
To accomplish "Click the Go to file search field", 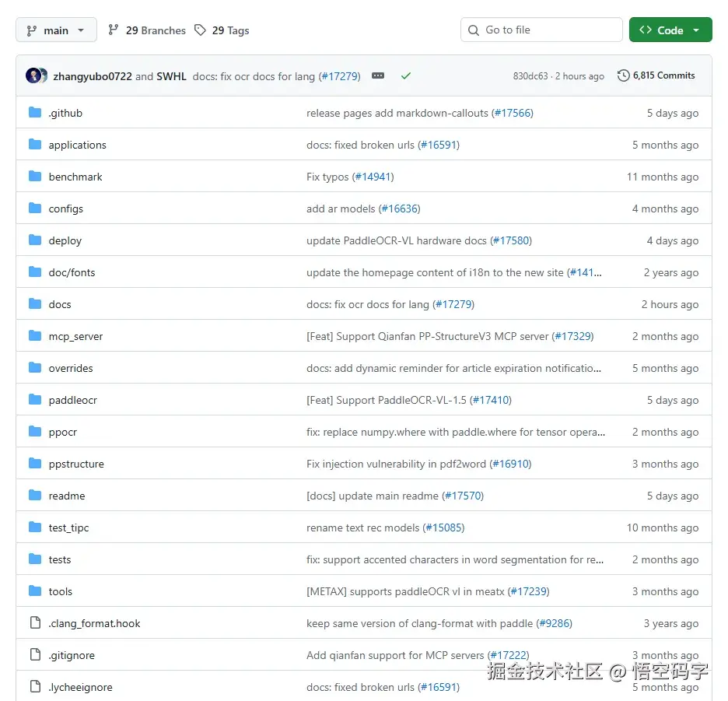I will [x=541, y=30].
